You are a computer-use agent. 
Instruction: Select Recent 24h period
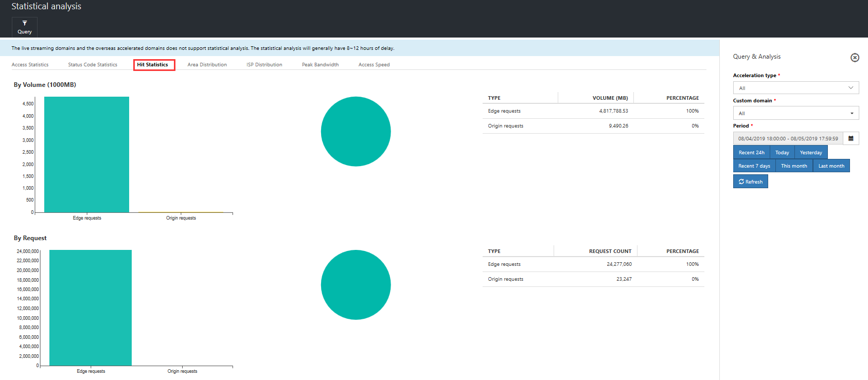[751, 153]
